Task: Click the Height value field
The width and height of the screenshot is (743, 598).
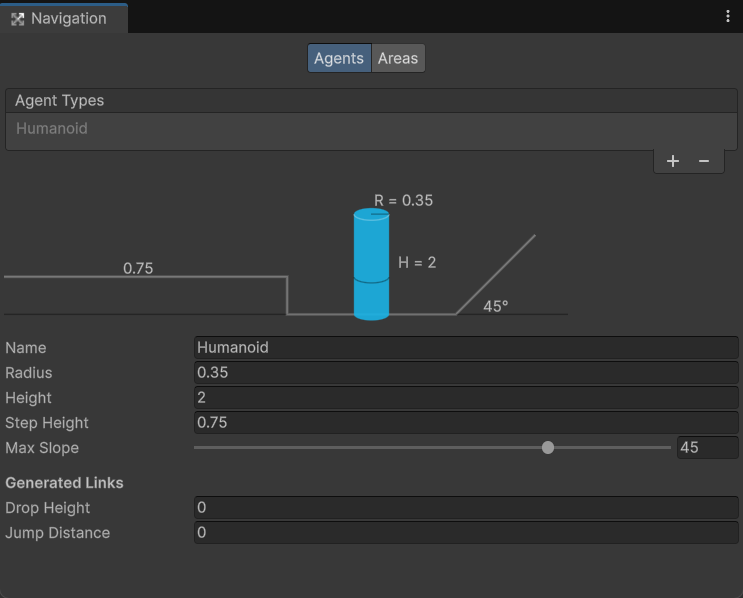Action: pyautogui.click(x=466, y=398)
